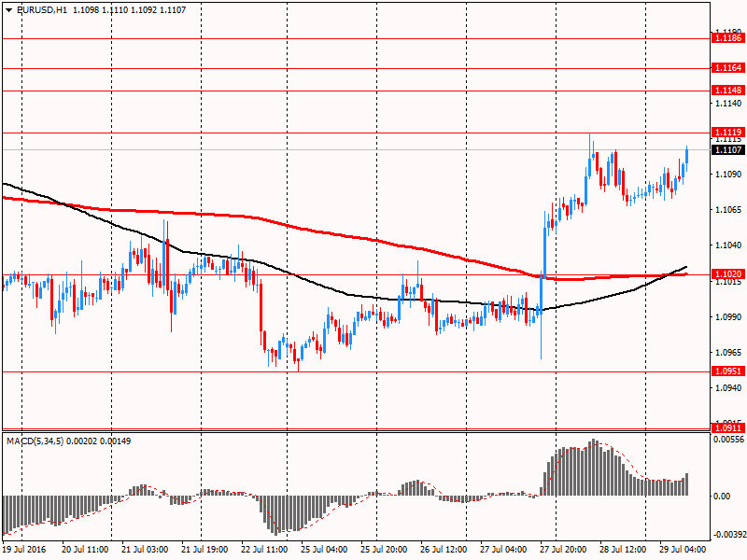Image resolution: width=747 pixels, height=560 pixels.
Task: Click the 20 Jul 11:00 time label
Action: pos(85,550)
